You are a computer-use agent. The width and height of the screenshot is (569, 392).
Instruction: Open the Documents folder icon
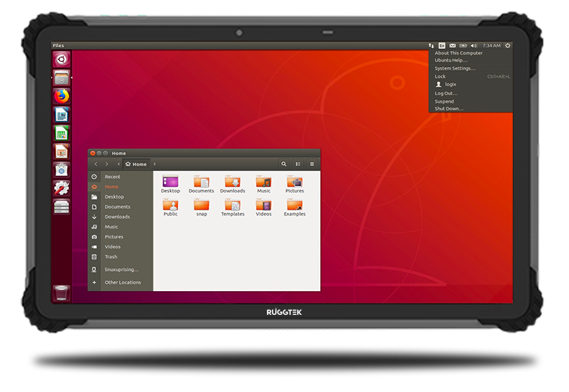(201, 183)
